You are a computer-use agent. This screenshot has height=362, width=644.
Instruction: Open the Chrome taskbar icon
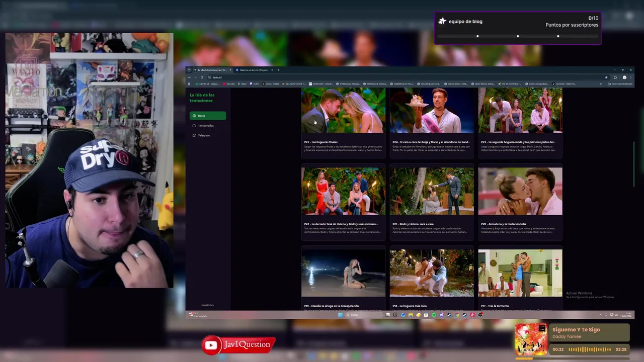coord(457,315)
